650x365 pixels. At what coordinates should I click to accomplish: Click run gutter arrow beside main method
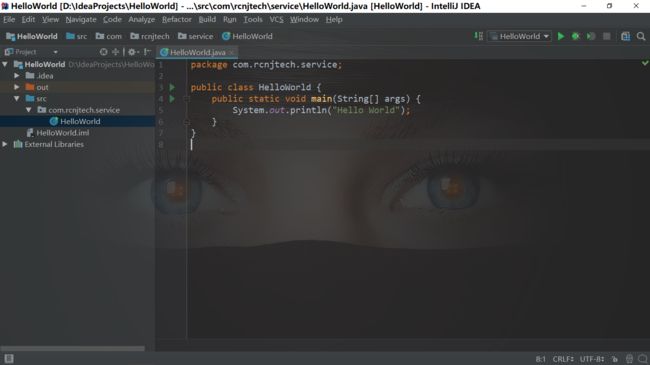point(172,99)
